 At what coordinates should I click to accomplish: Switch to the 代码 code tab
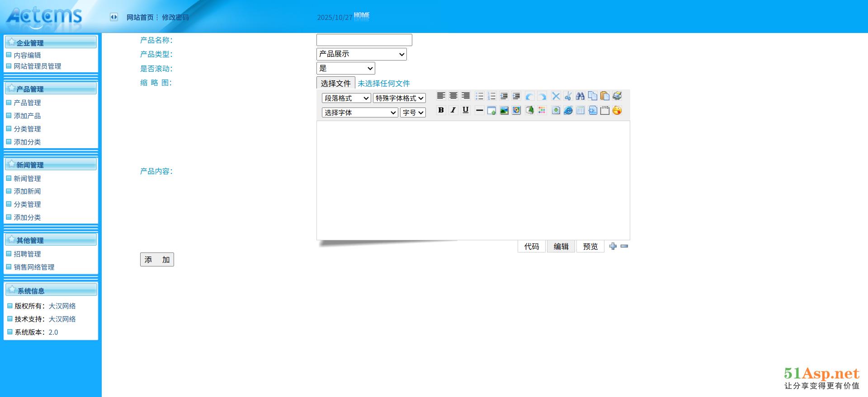click(531, 247)
